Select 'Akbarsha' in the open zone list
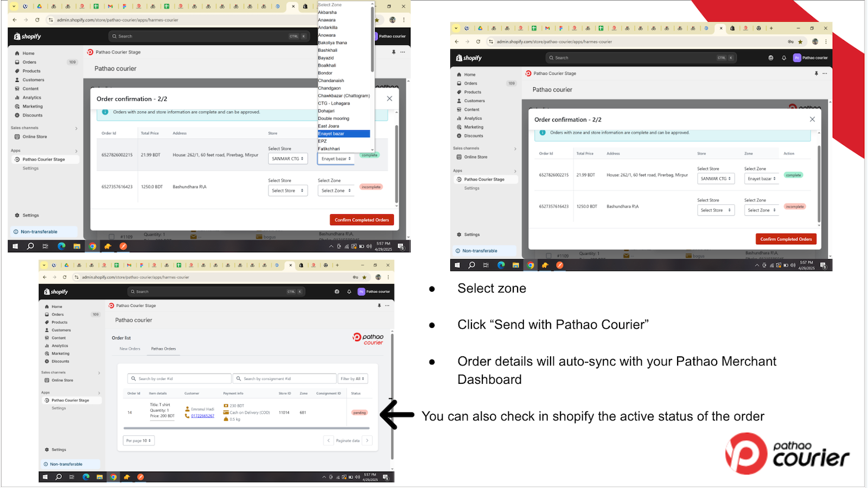868x488 pixels. tap(327, 12)
